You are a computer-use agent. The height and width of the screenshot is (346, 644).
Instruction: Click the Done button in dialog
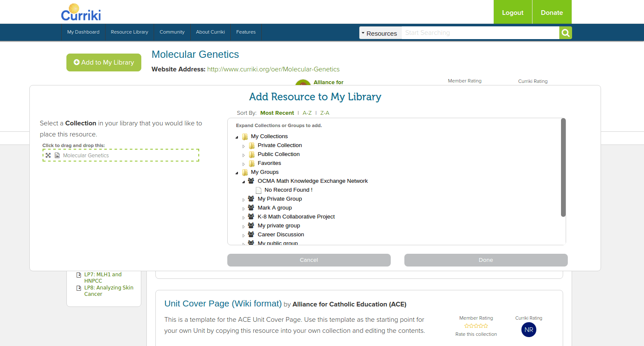(486, 260)
